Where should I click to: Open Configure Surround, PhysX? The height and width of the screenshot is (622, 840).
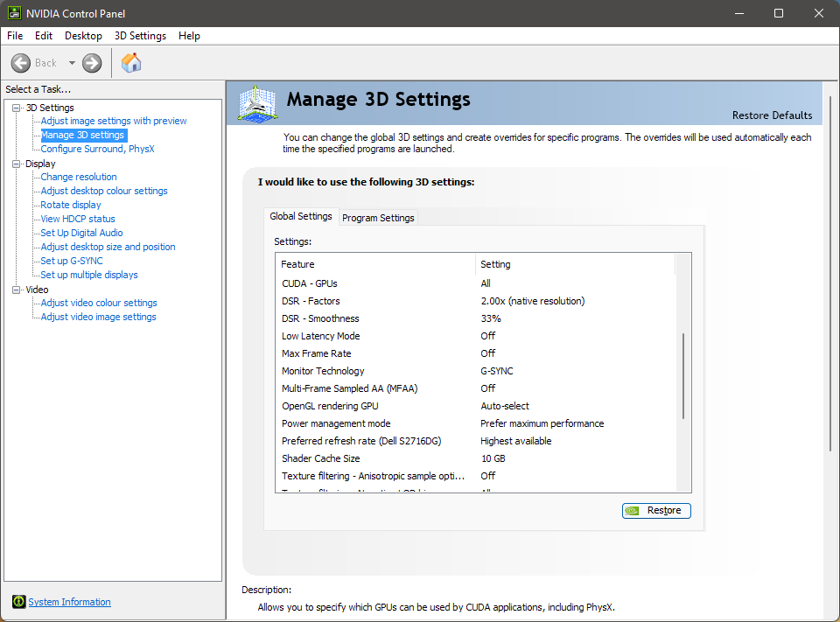pos(97,149)
